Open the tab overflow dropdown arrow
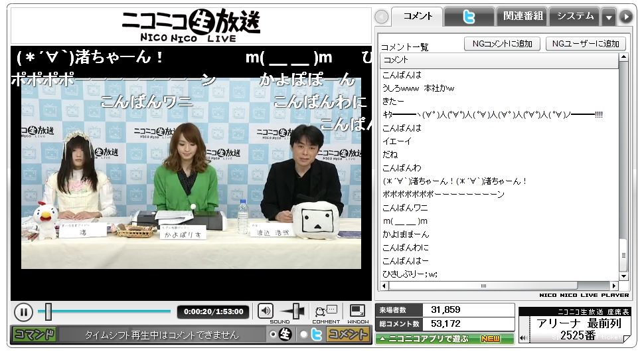The image size is (644, 352). (609, 17)
